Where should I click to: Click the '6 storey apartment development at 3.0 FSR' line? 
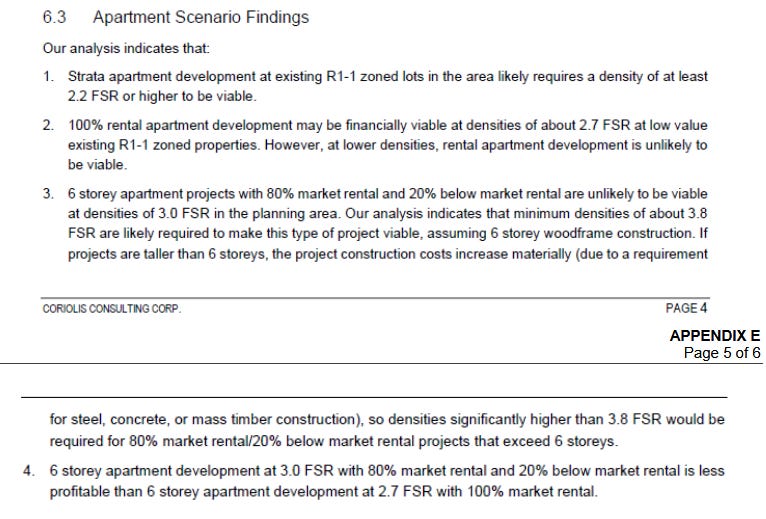click(x=387, y=471)
